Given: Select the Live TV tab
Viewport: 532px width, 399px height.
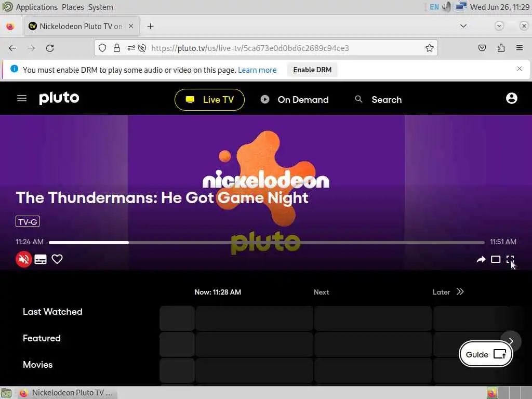Looking at the screenshot, I should 209,100.
